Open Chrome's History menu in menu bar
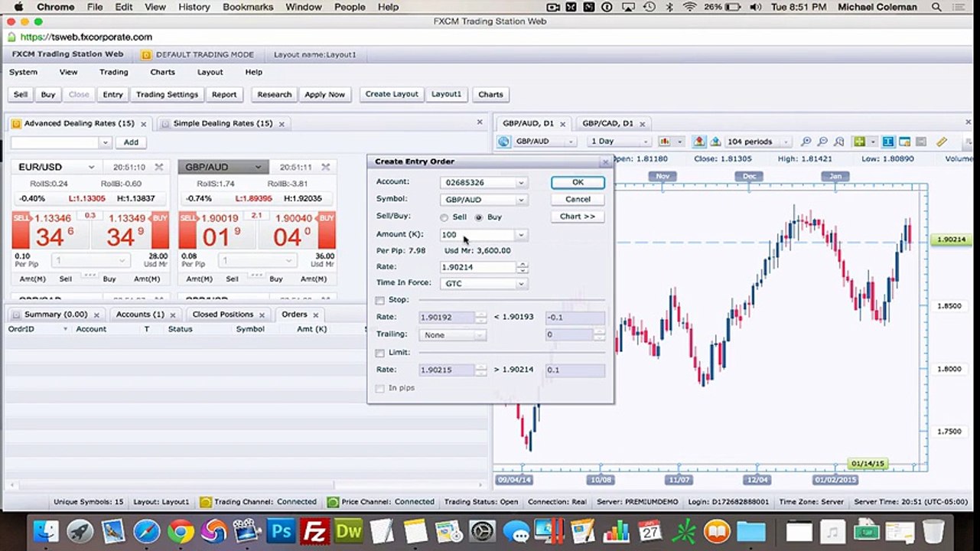The image size is (980, 551). click(x=194, y=7)
